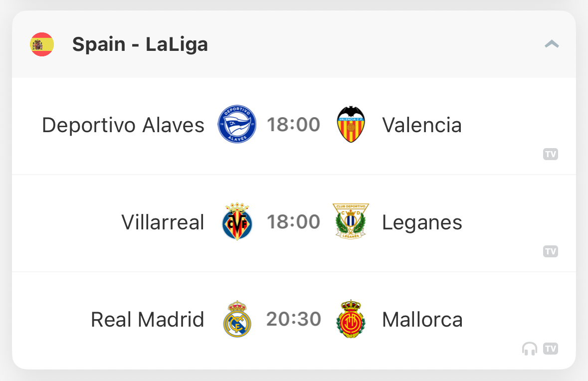The image size is (588, 381).
Task: Open Valencia team name
Action: point(422,125)
